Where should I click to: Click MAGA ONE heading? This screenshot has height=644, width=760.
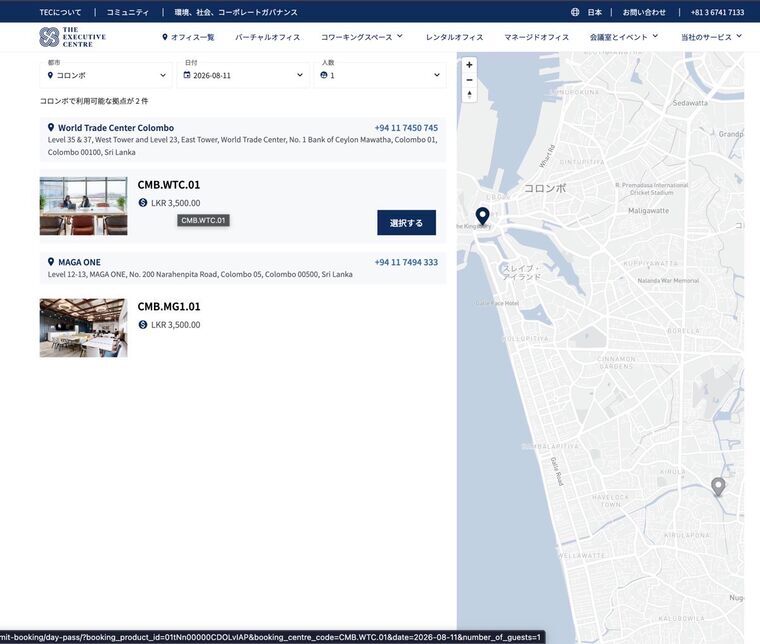point(79,262)
